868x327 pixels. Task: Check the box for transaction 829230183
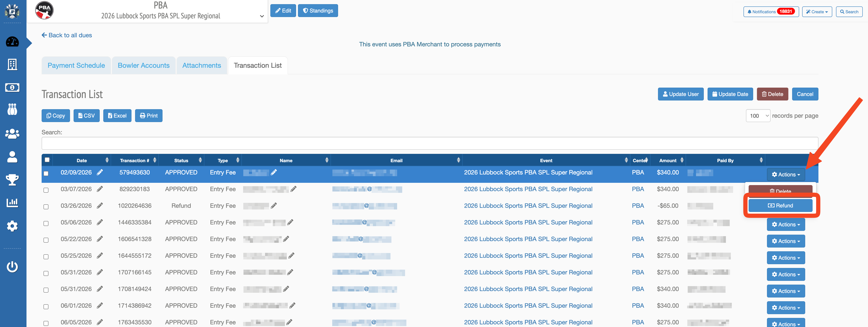pos(46,190)
